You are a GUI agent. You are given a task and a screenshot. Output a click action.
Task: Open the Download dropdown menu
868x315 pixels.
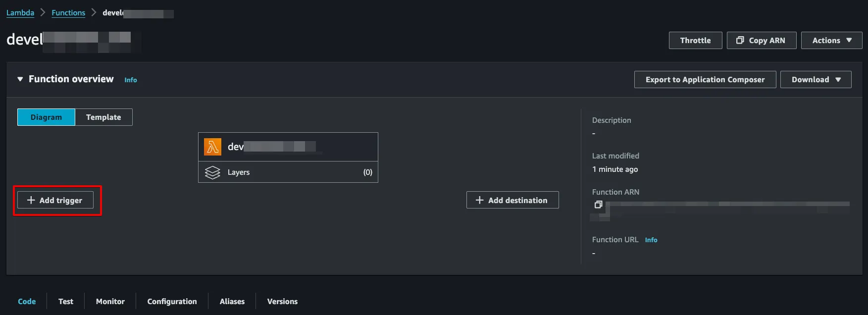(816, 80)
